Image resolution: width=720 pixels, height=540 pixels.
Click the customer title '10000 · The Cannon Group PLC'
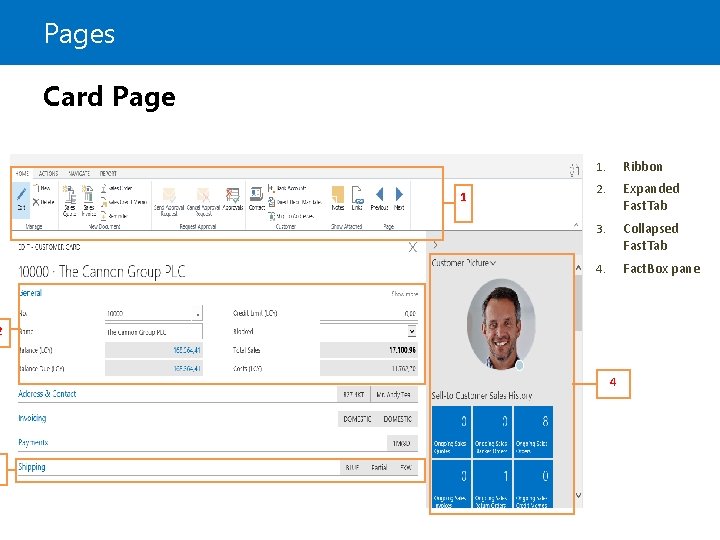(x=101, y=271)
